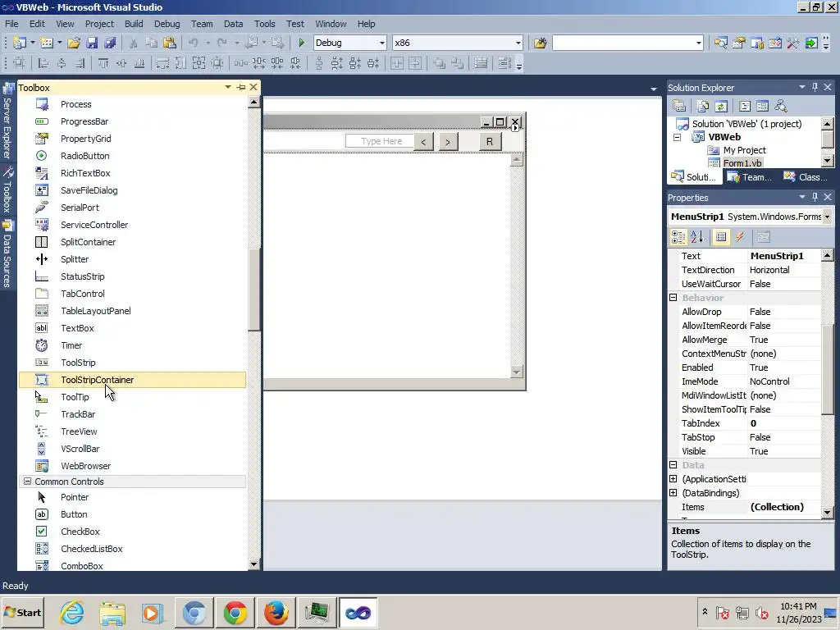Open Server Explorer side tab
Viewport: 840px width, 630px height.
pos(7,122)
